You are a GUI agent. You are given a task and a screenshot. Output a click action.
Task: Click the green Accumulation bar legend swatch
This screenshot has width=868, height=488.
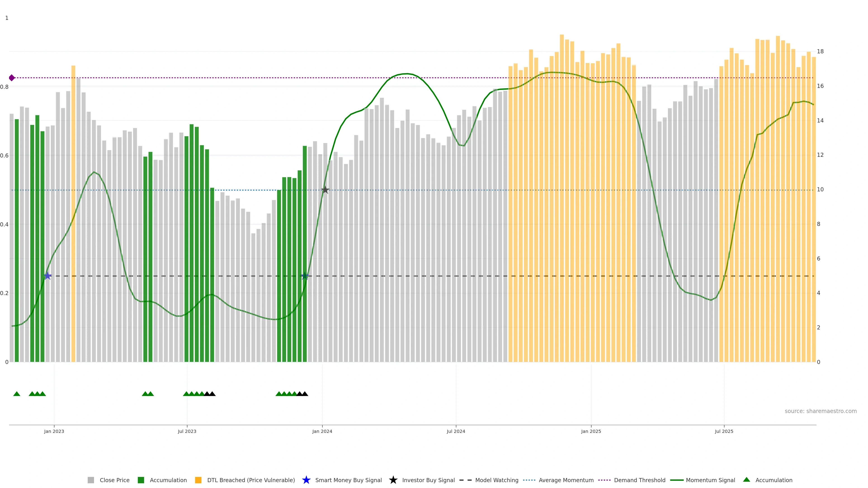coord(141,480)
